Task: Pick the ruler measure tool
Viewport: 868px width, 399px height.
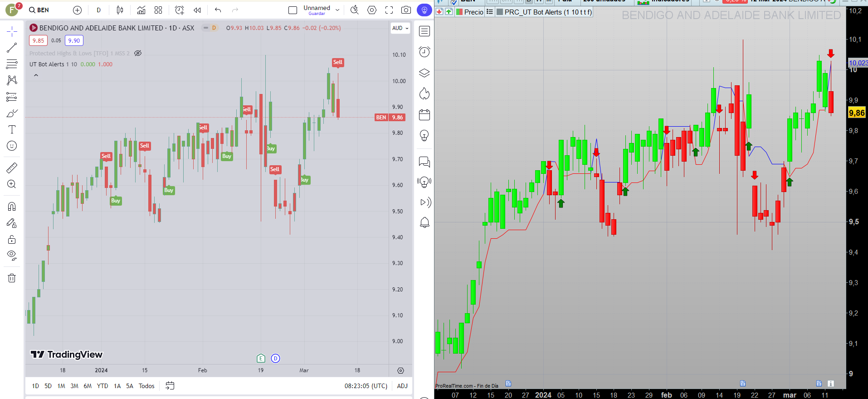Action: [12, 168]
